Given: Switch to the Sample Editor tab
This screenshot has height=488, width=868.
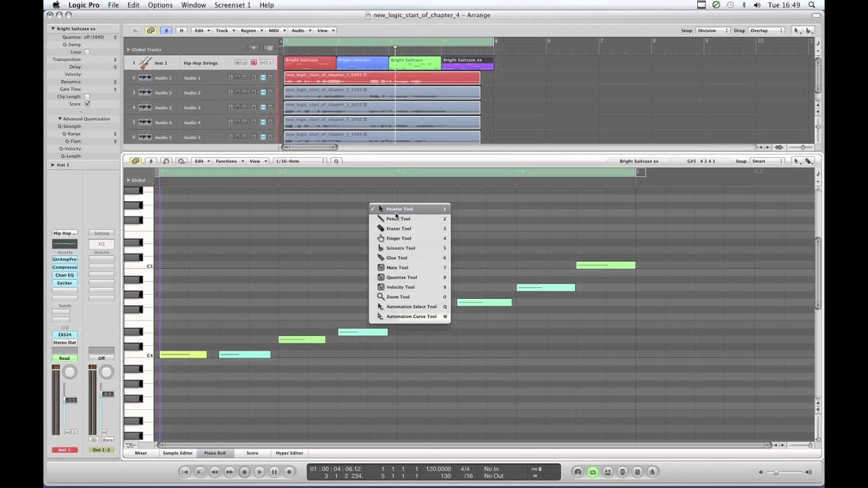Looking at the screenshot, I should pos(178,453).
